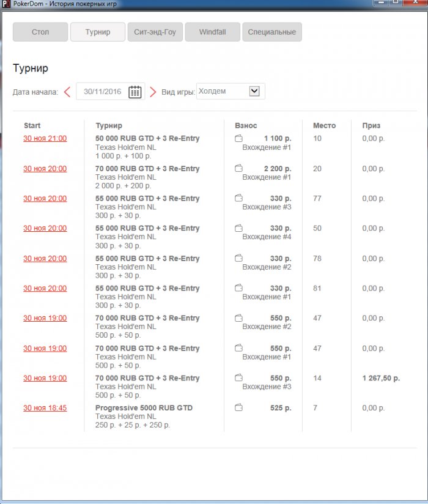Click wallet icon beside 525 р. buy-in
The image size is (428, 504).
pos(239,407)
